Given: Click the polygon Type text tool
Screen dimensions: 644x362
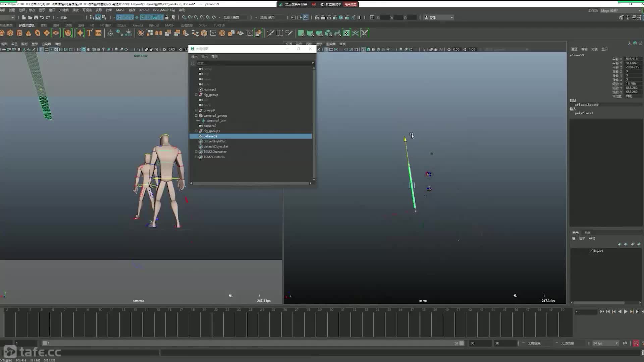Looking at the screenshot, I should (x=89, y=33).
